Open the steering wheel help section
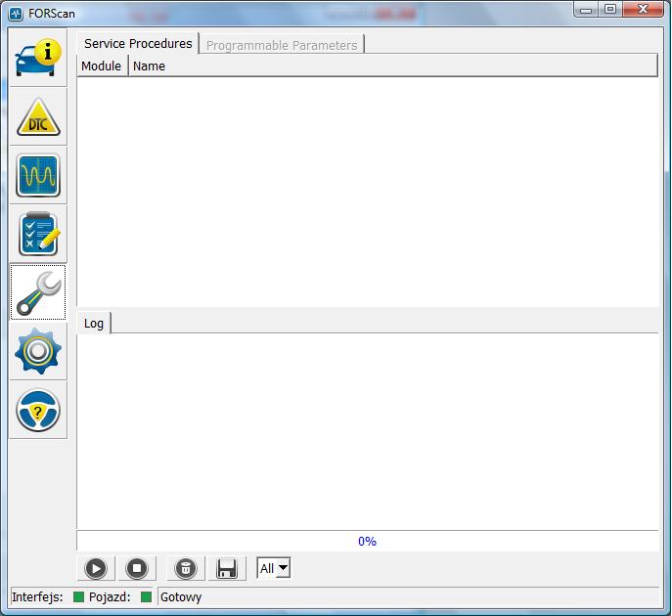Screen dimensions: 672x616 [38, 410]
